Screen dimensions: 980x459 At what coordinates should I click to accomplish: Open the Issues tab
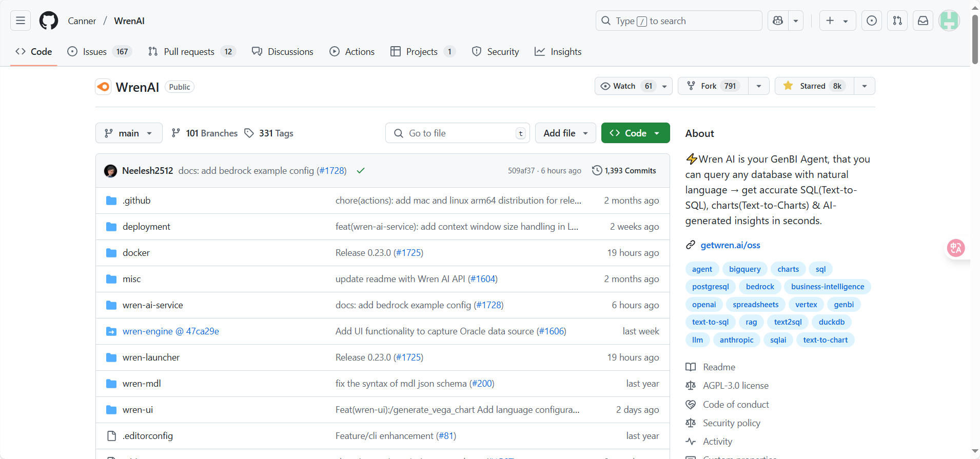pyautogui.click(x=100, y=51)
